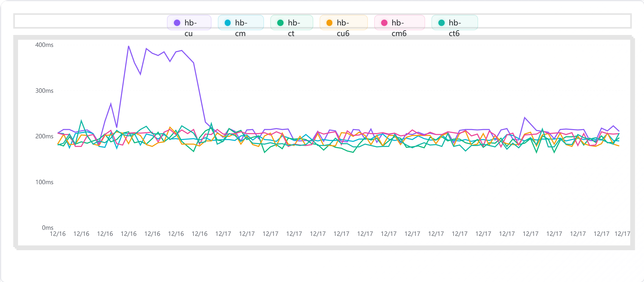
Task: Hide the hb-ct6 series legend entry
Action: click(455, 23)
